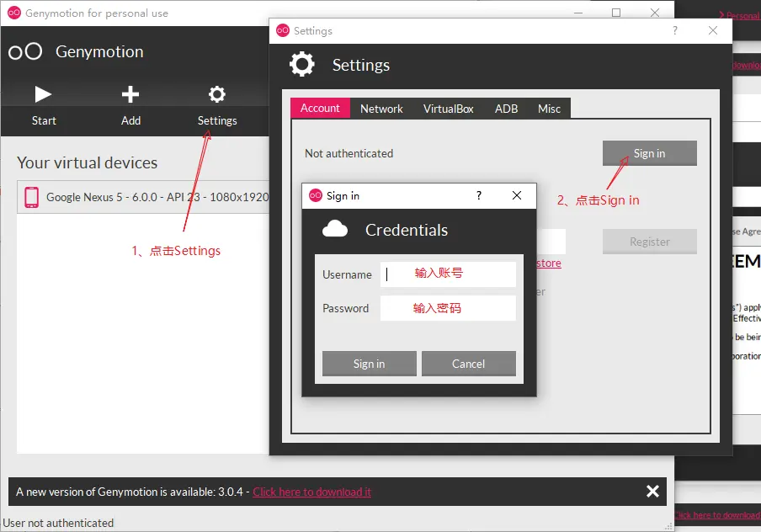The height and width of the screenshot is (532, 761).
Task: Click the 'Click here to download it' link
Action: coord(311,492)
